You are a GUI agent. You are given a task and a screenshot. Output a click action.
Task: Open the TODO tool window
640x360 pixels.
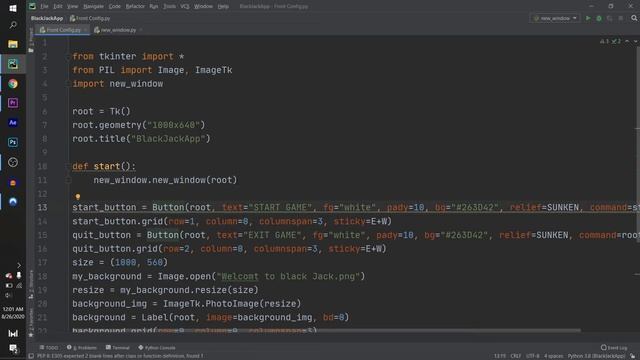click(49, 348)
